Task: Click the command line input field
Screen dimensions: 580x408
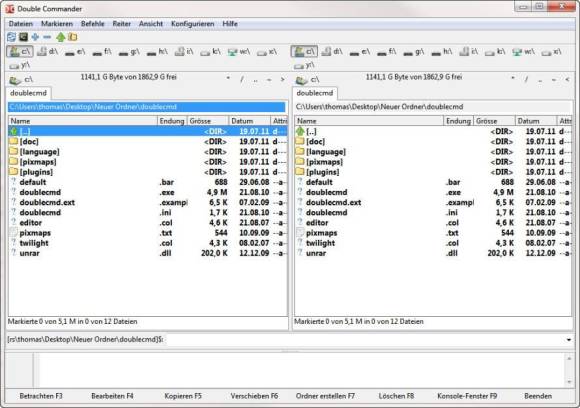Action: click(x=365, y=340)
